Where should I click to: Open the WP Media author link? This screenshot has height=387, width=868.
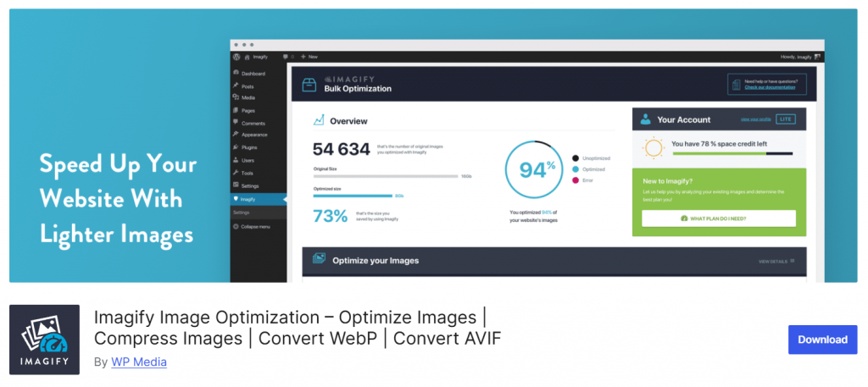click(139, 362)
